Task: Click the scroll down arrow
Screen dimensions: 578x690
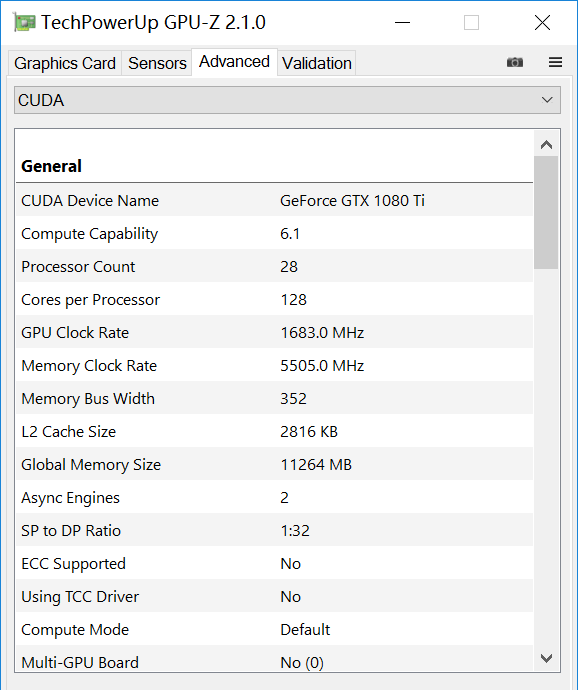Action: pyautogui.click(x=546, y=658)
